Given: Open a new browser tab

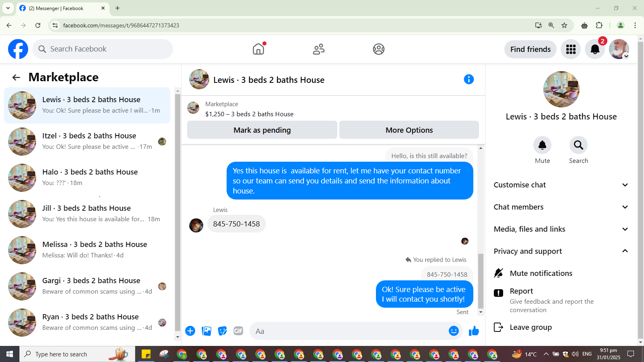Looking at the screenshot, I should [118, 8].
